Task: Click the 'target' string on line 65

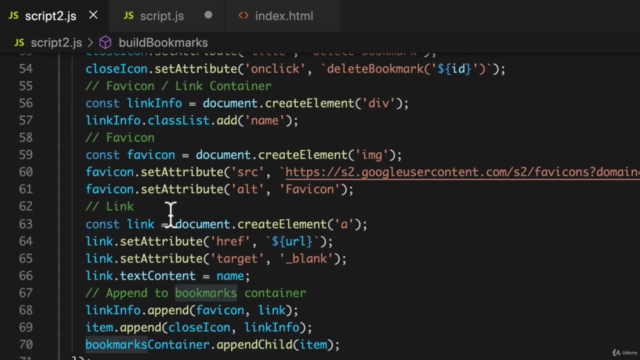Action: click(237, 258)
